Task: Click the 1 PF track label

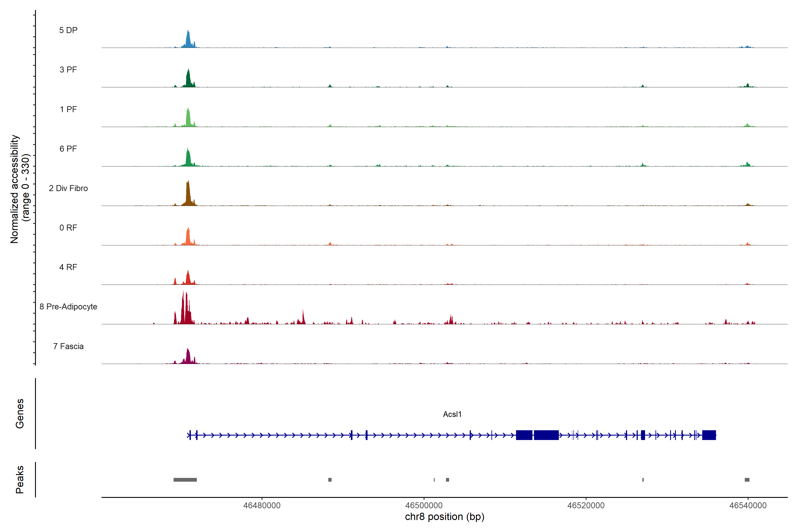Action: pos(68,109)
